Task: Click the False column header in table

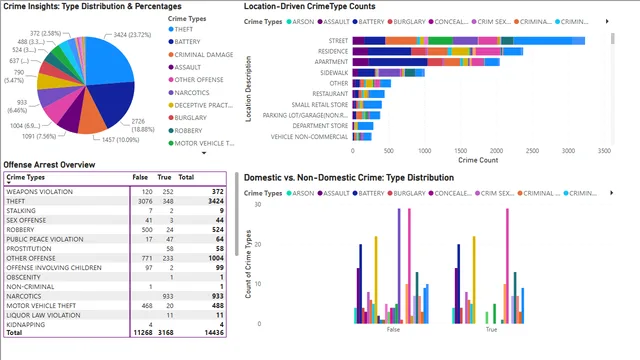Action: click(140, 177)
